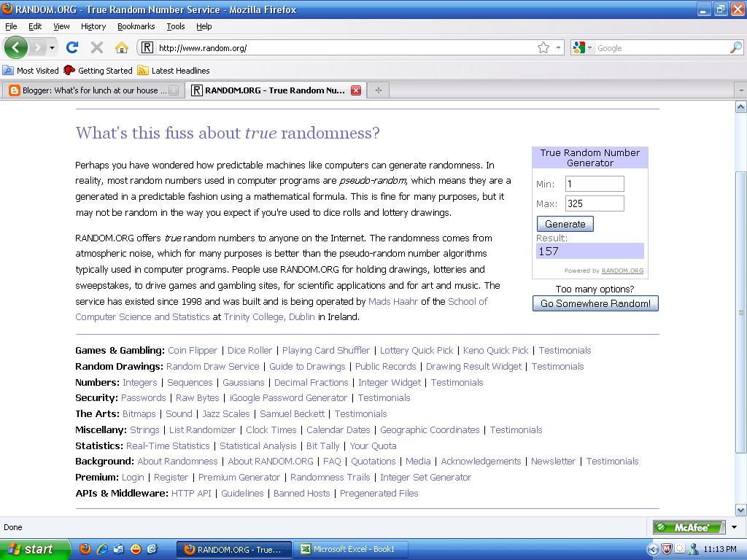Viewport: 747px width, 560px height.
Task: Open the back/forward history dropdown arrow
Action: [52, 47]
